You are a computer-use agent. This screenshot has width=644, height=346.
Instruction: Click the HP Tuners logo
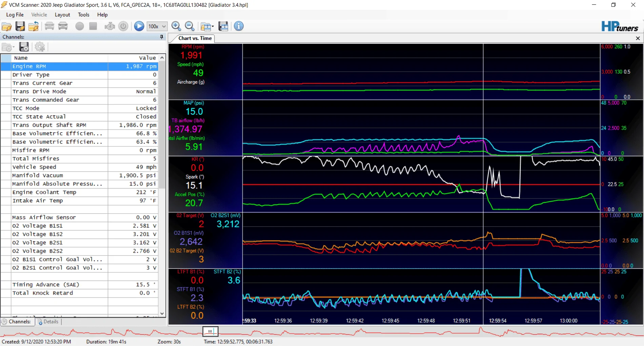click(x=620, y=26)
